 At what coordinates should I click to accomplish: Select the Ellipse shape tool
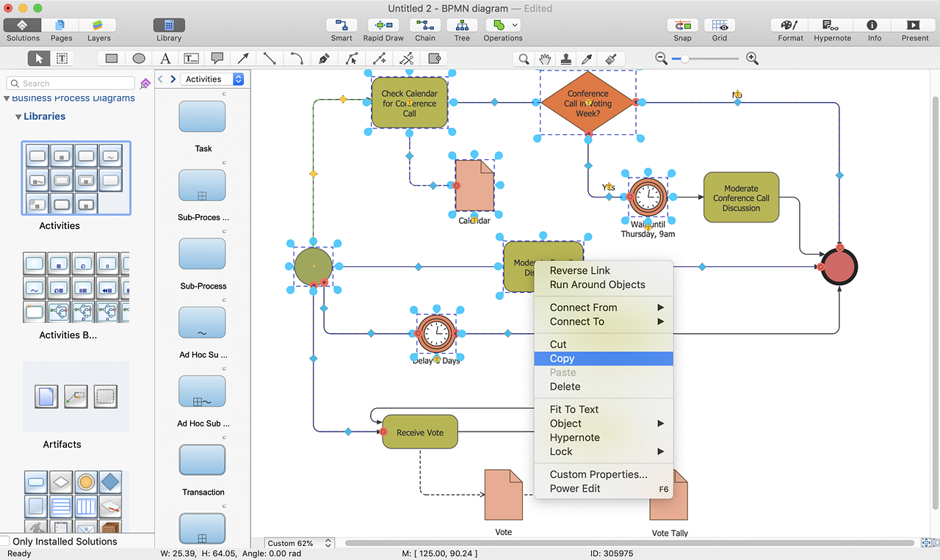click(139, 59)
